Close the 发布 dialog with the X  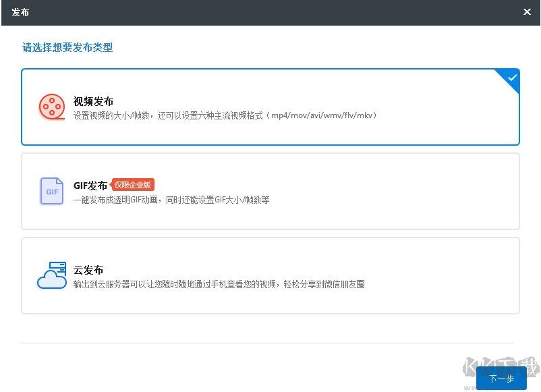pyautogui.click(x=527, y=12)
